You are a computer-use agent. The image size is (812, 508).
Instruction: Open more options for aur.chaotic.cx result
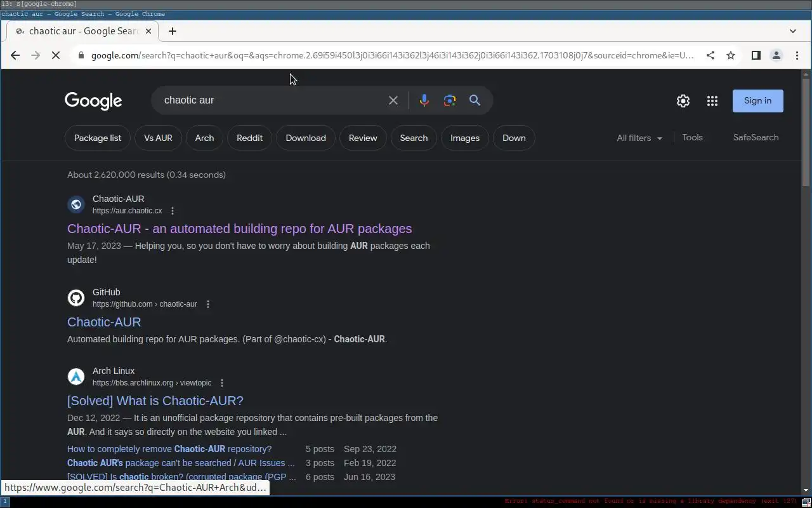[x=173, y=211]
